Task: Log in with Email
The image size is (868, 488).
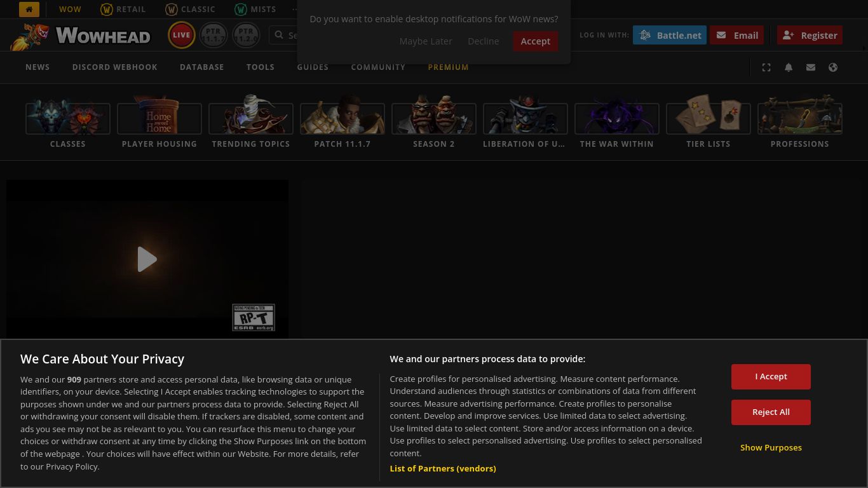Action: 737,35
